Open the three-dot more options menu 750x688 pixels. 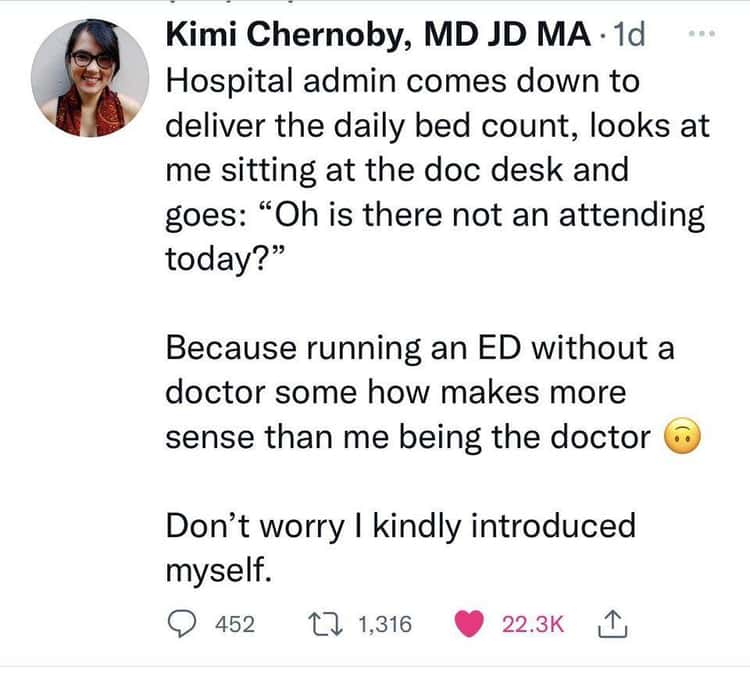pyautogui.click(x=702, y=33)
